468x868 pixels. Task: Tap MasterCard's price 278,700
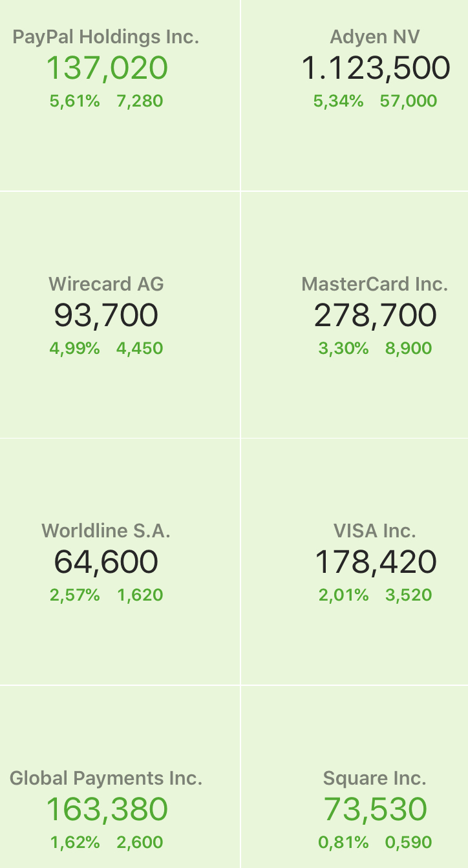pos(376,315)
